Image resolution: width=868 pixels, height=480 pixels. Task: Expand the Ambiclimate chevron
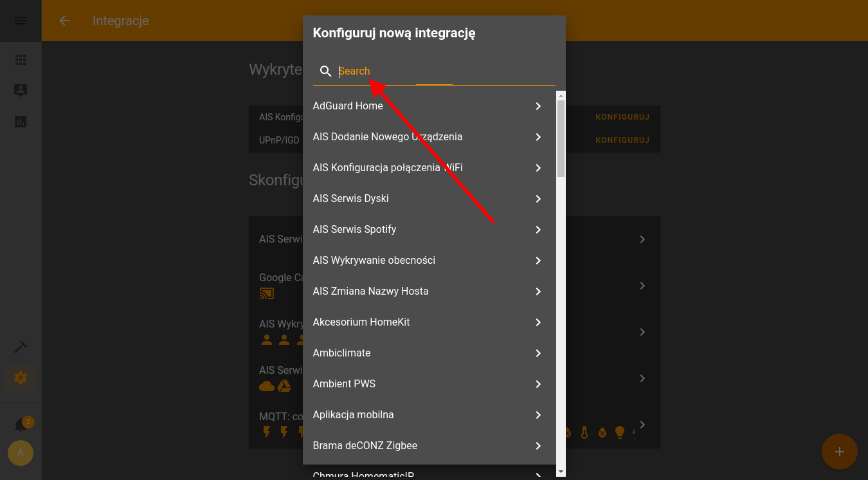pos(538,353)
